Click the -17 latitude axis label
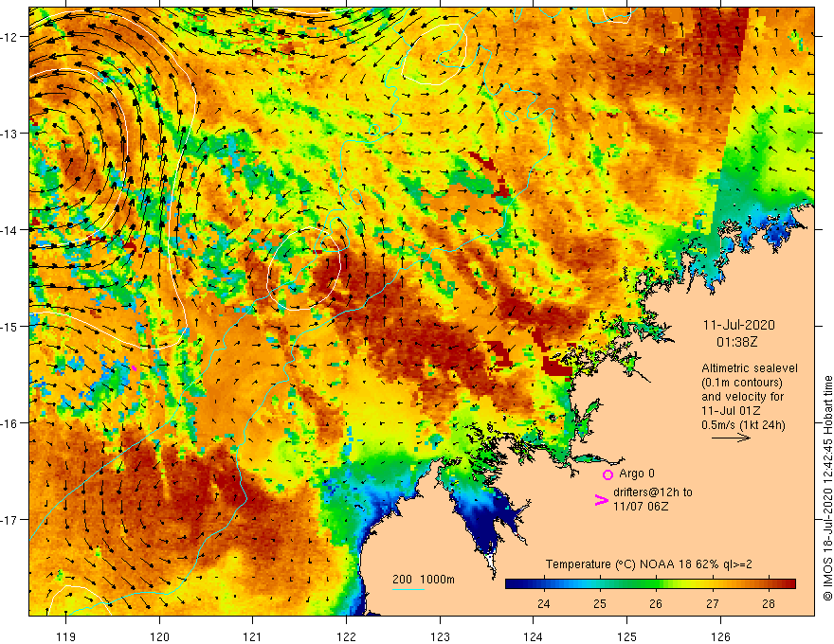The width and height of the screenshot is (834, 644). (x=9, y=520)
